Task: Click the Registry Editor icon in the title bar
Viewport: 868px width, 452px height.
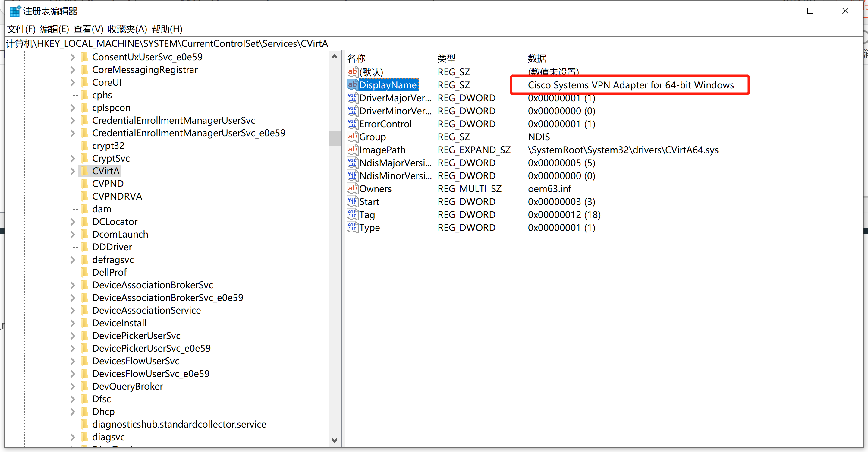Action: 14,11
